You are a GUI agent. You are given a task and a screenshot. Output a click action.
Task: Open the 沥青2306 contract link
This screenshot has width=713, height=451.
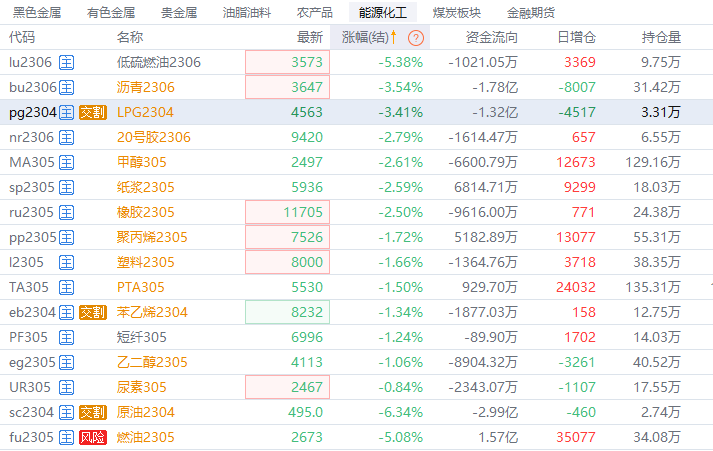pos(145,87)
